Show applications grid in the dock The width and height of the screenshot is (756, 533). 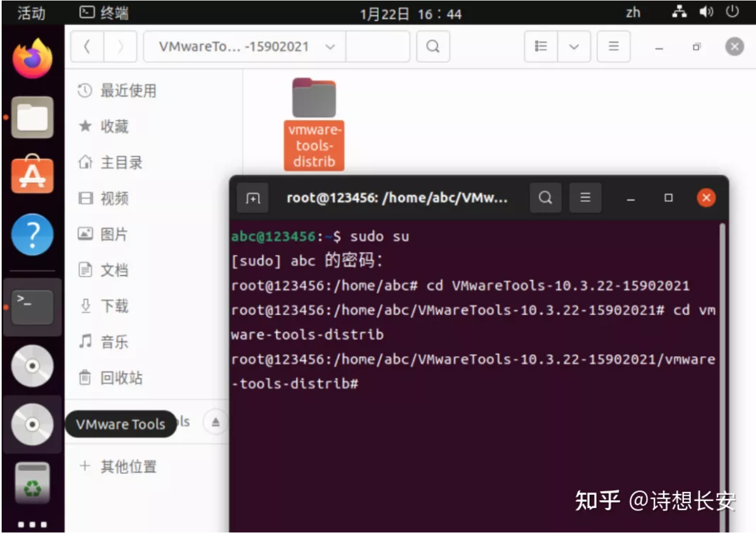[32, 524]
